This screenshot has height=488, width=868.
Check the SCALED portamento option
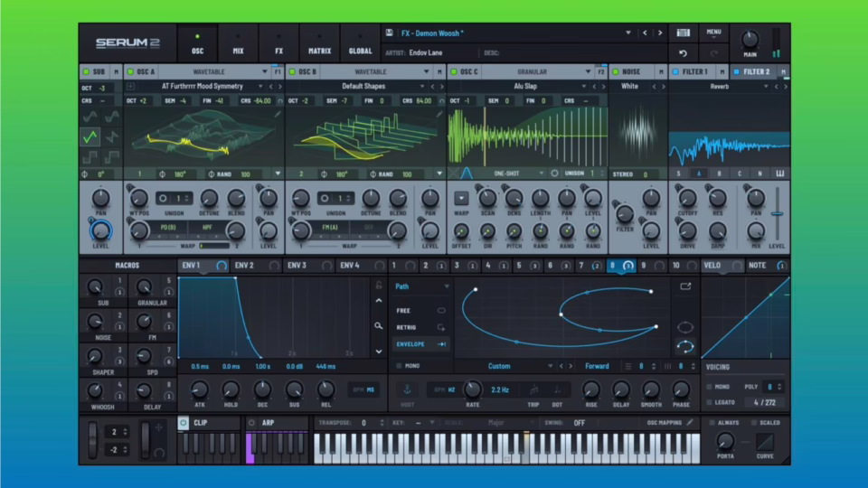754,423
